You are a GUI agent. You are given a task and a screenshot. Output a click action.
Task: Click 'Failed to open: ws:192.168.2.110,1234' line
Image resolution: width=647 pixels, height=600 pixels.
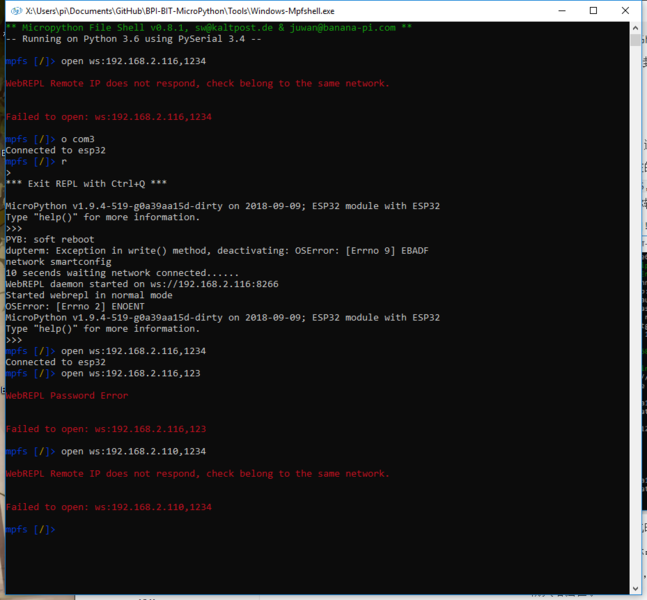109,507
